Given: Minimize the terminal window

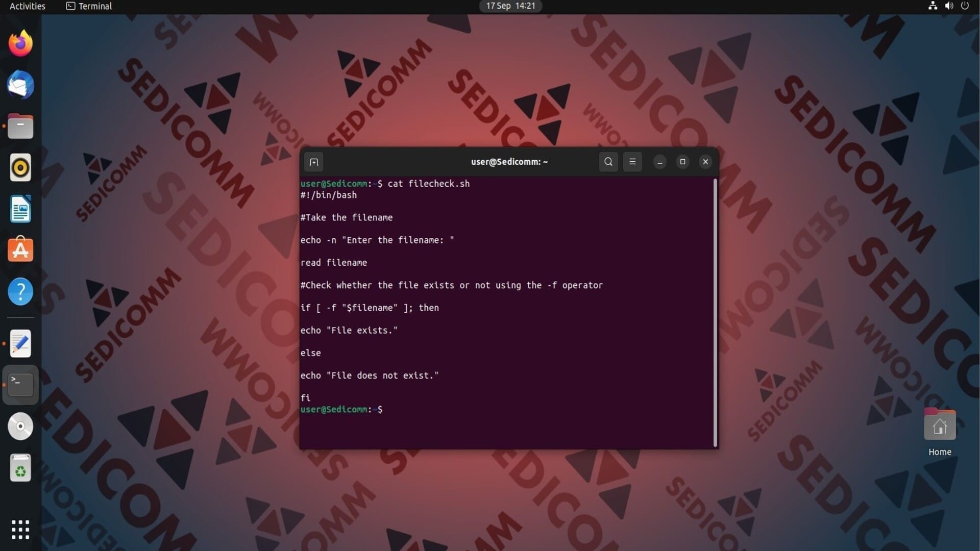Looking at the screenshot, I should click(x=659, y=162).
